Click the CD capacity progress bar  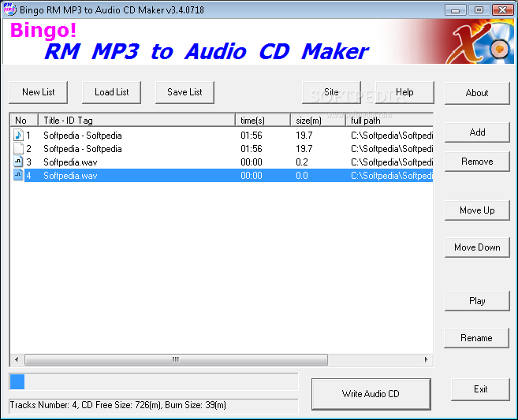tap(154, 381)
